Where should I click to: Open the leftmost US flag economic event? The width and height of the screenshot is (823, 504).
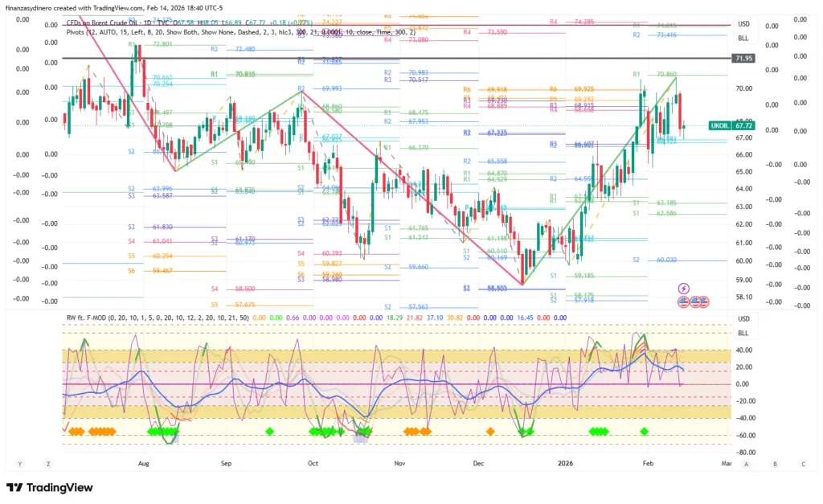click(684, 301)
